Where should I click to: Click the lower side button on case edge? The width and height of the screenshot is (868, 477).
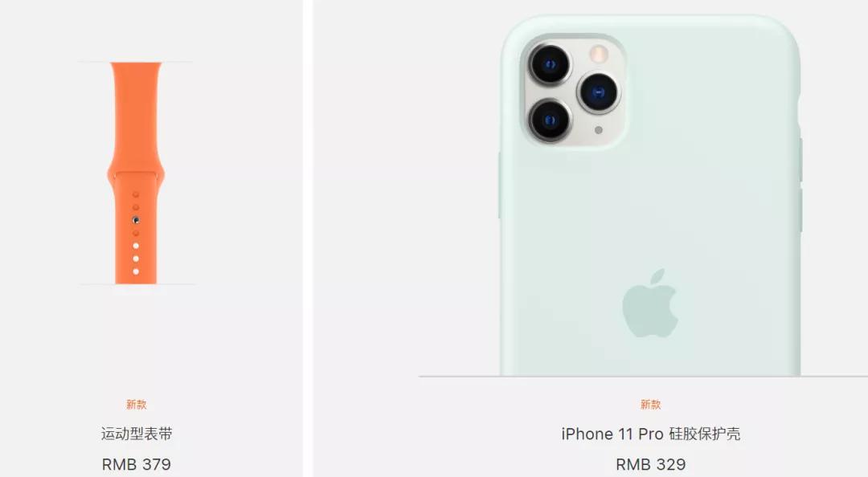click(x=800, y=210)
